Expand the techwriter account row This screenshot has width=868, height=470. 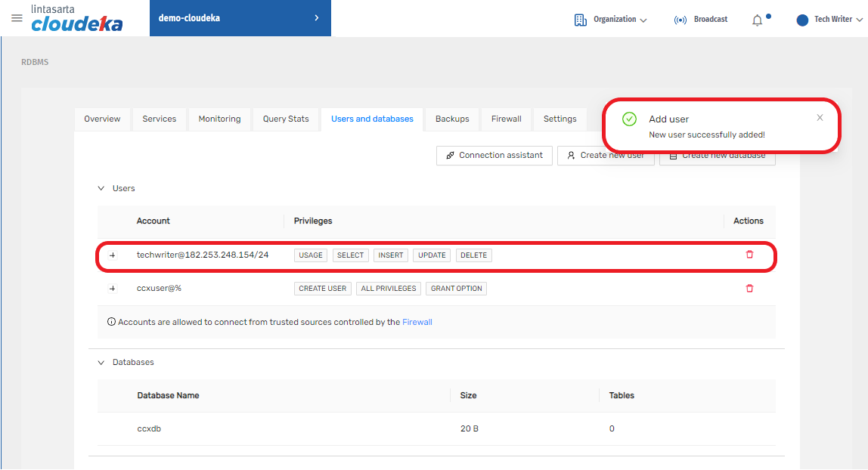tap(113, 255)
